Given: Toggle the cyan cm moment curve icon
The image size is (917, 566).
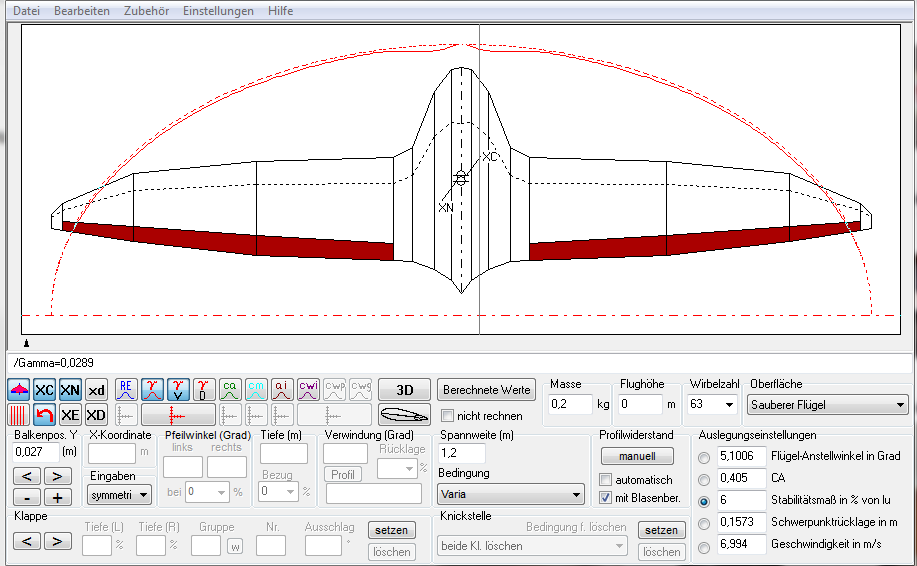Looking at the screenshot, I should click(x=256, y=390).
